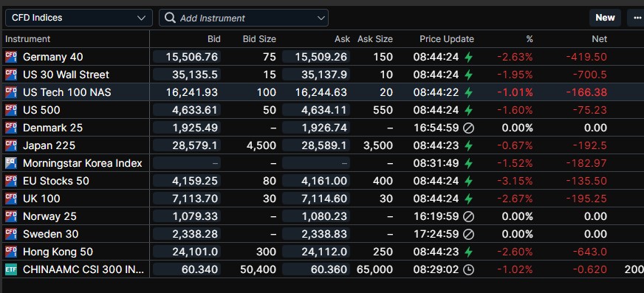This screenshot has width=644, height=293.
Task: Click the ETF icon beside CHINAAMC CSI 300
Action: [x=11, y=269]
